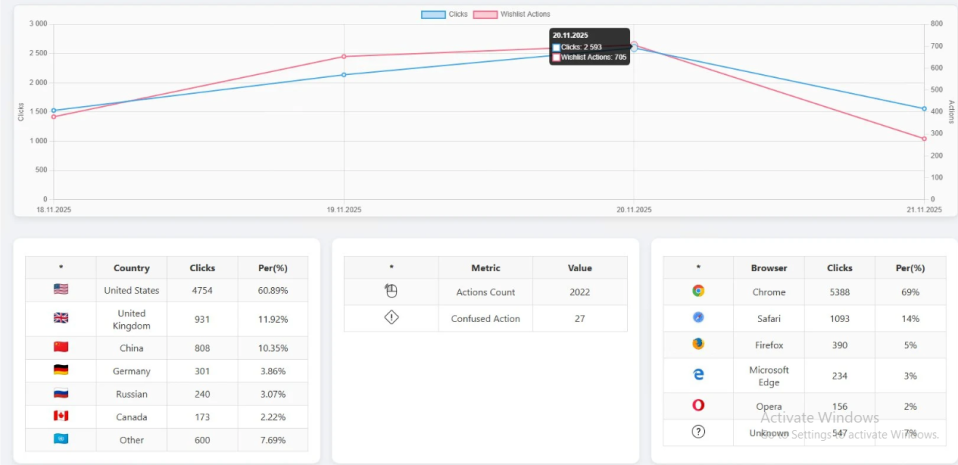The height and width of the screenshot is (465, 958).
Task: Click the Country column header
Action: coord(131,268)
